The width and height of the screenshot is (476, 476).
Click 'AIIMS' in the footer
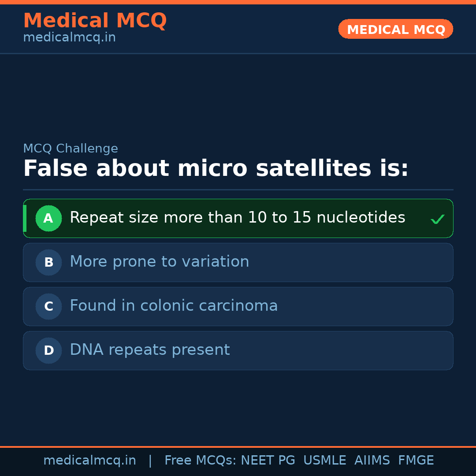point(372,461)
